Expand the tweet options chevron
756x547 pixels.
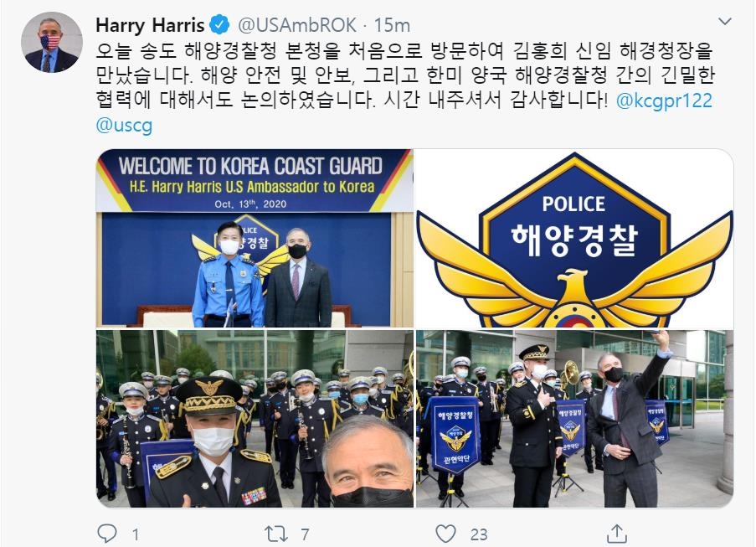(725, 21)
